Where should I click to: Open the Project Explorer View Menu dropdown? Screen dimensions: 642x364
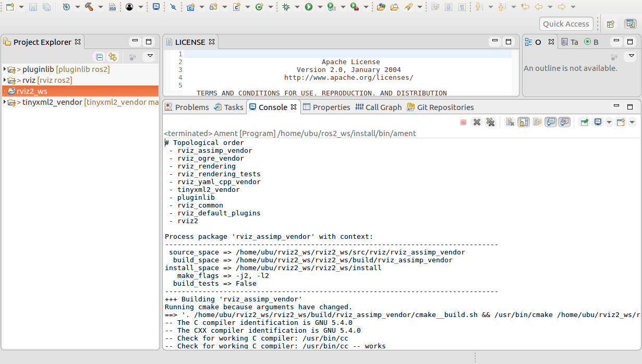coord(150,56)
